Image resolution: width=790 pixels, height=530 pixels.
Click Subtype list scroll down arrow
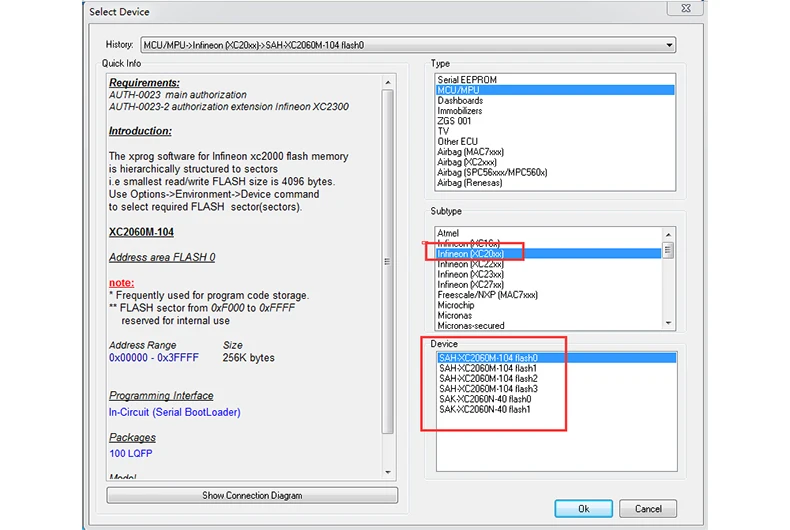668,323
